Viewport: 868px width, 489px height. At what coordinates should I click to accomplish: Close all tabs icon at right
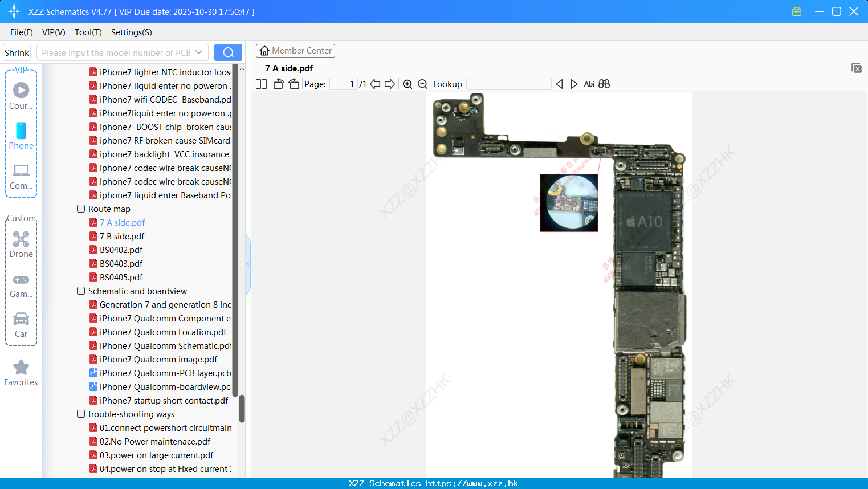pos(857,68)
